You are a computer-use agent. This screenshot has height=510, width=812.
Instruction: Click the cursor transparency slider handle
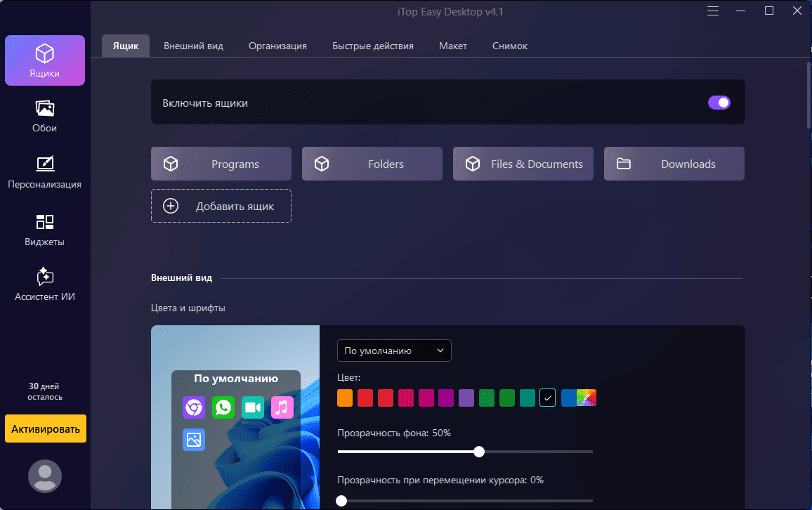[x=341, y=501]
